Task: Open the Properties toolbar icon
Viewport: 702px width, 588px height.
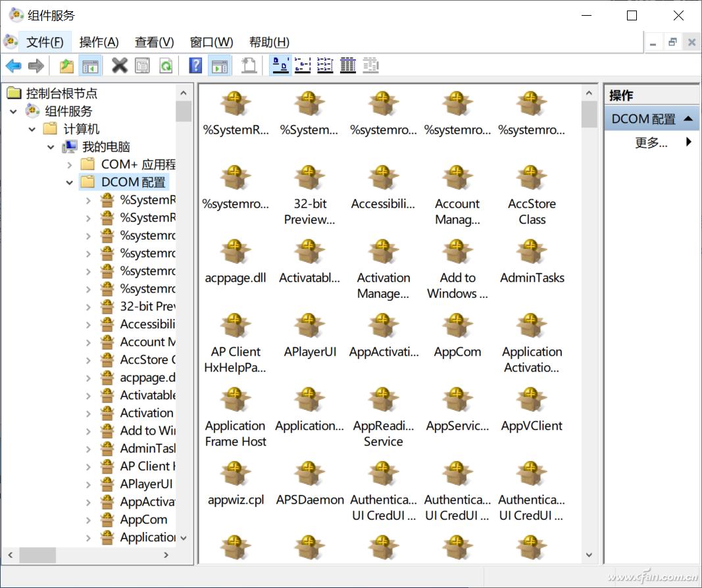Action: (x=141, y=65)
